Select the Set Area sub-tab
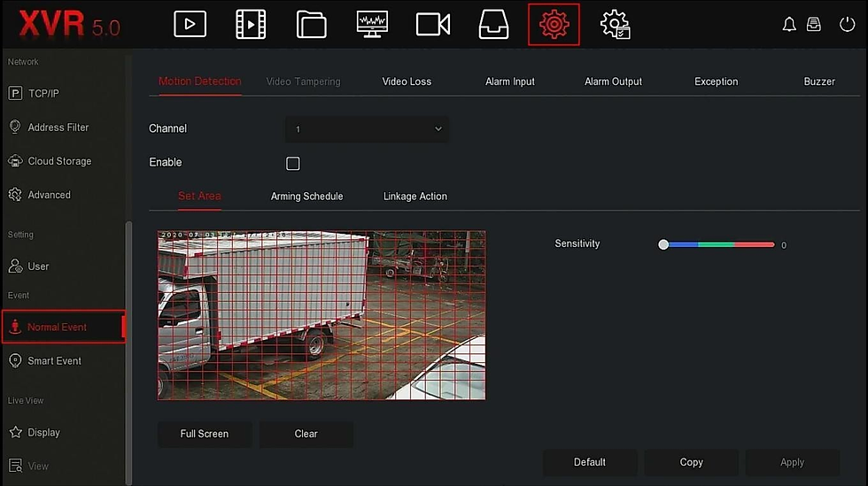 (x=199, y=196)
